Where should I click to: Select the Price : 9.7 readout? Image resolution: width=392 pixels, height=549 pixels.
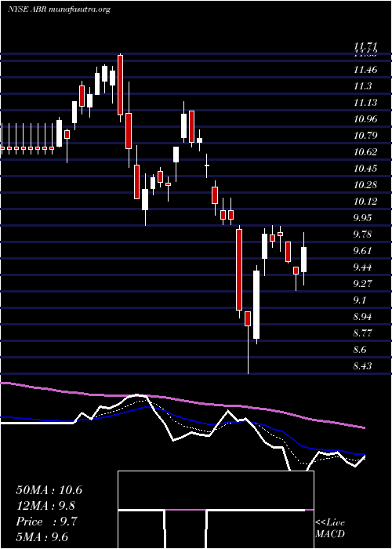[x=45, y=522]
